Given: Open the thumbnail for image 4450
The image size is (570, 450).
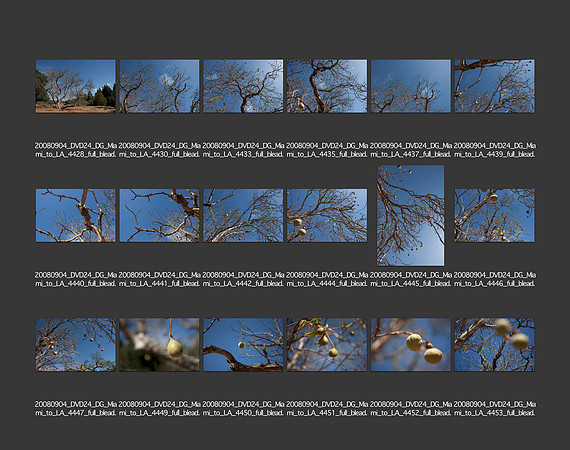Looking at the screenshot, I should coord(243,345).
